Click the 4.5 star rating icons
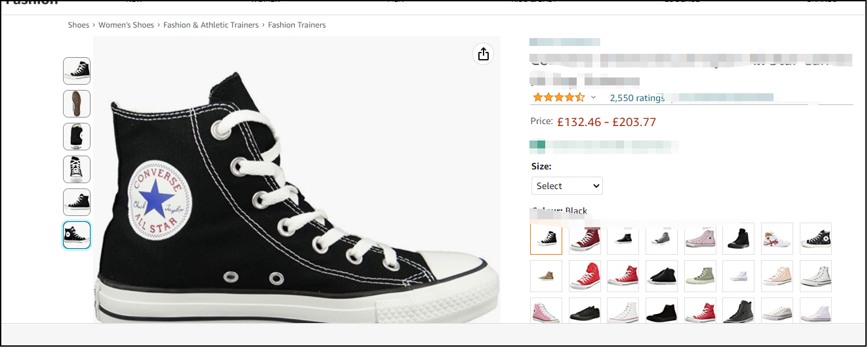868x348 pixels. (558, 97)
